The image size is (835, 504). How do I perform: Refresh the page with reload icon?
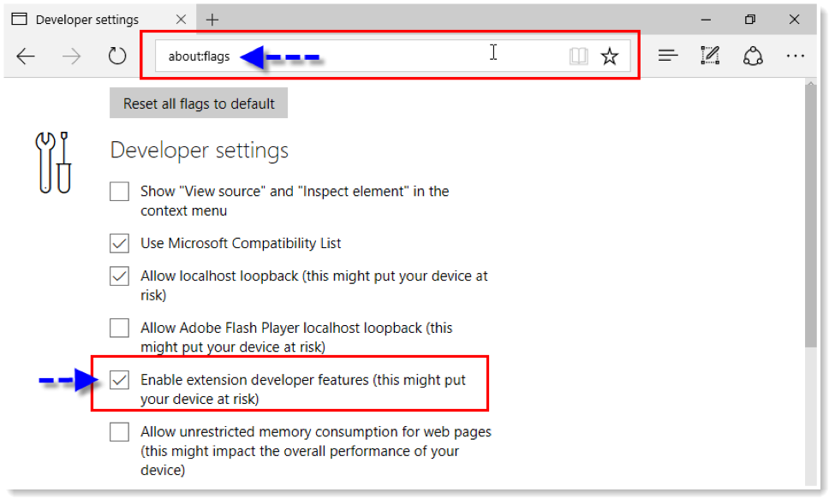pyautogui.click(x=117, y=56)
